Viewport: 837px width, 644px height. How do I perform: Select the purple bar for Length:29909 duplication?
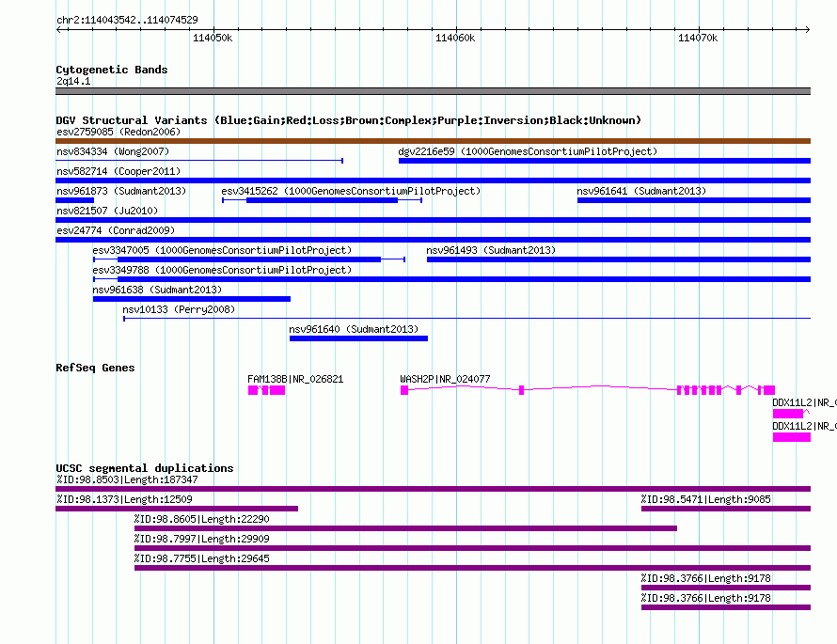click(x=472, y=548)
